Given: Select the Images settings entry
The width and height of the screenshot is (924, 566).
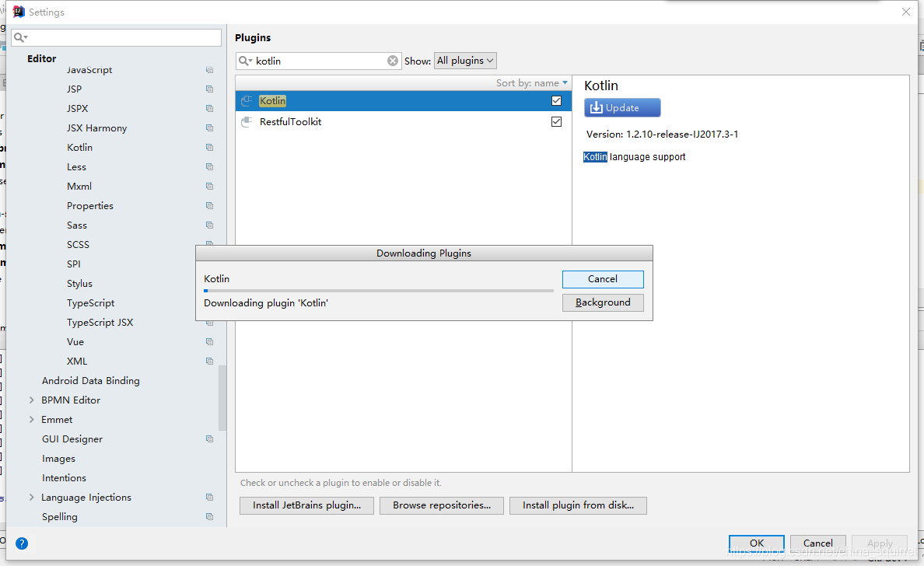Looking at the screenshot, I should [x=58, y=458].
